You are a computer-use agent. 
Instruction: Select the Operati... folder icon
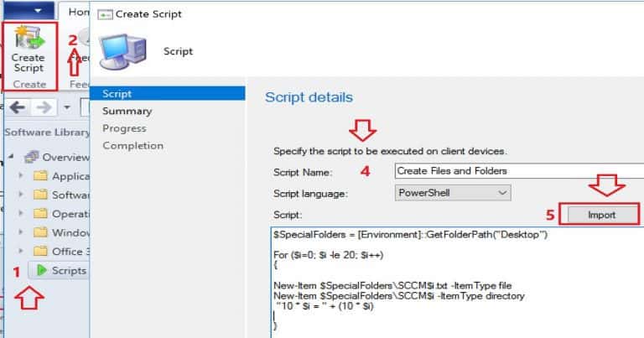pyautogui.click(x=40, y=214)
